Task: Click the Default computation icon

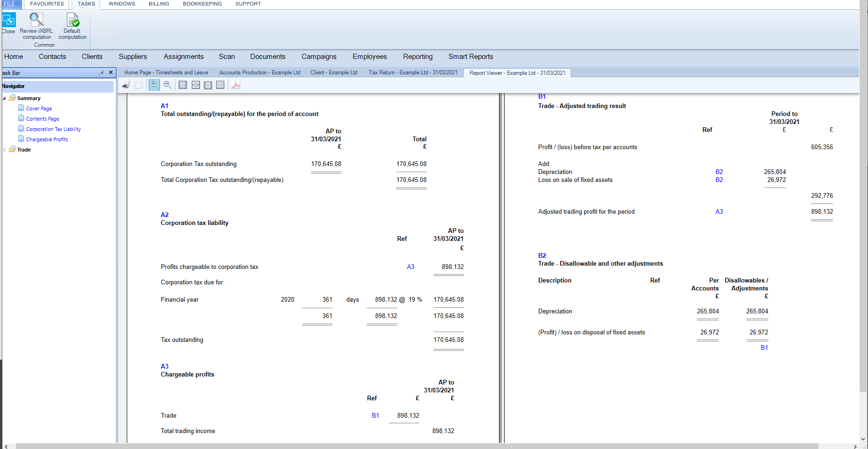Action: 72,20
